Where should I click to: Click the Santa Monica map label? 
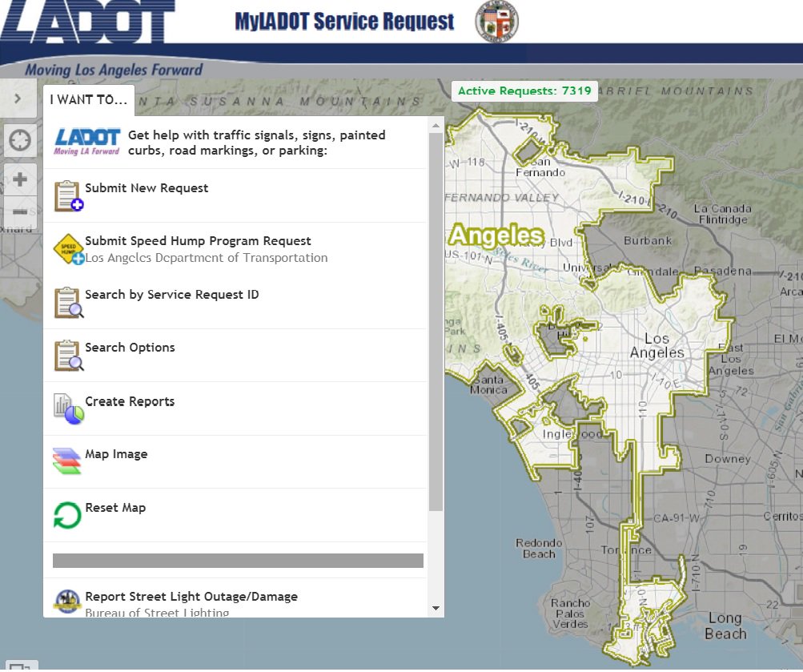(x=488, y=384)
